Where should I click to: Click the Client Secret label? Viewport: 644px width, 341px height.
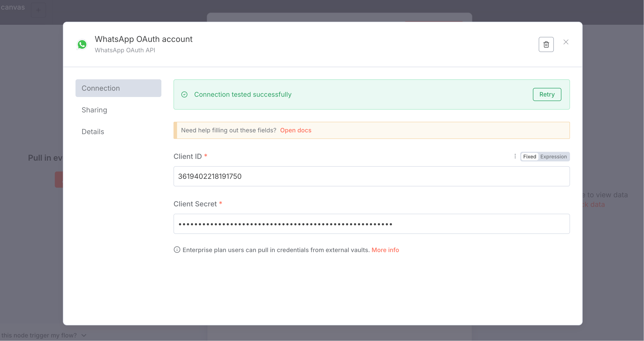[195, 204]
